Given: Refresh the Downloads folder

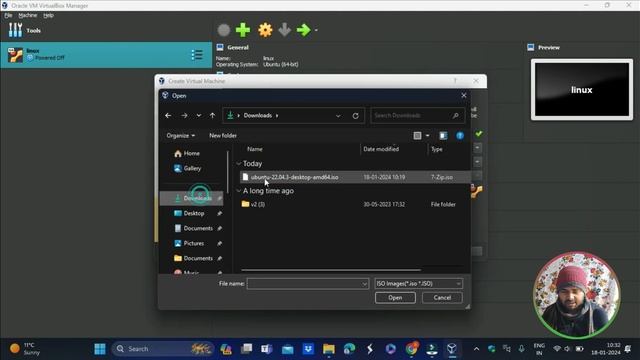Looking at the screenshot, I should (356, 116).
